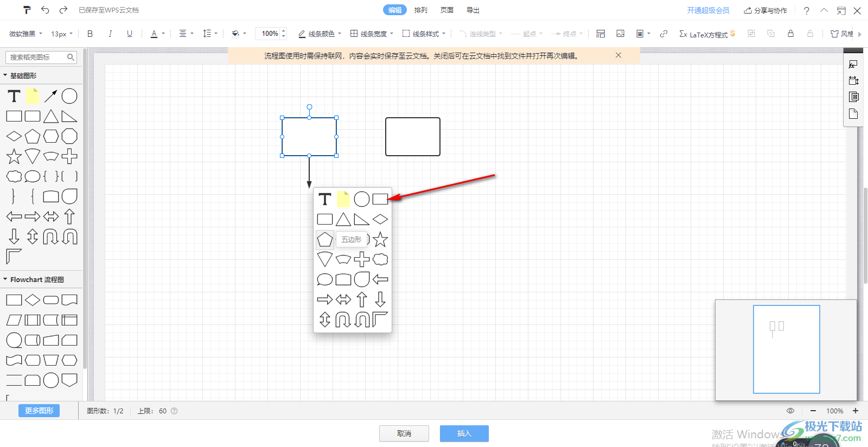Image resolution: width=868 pixels, height=447 pixels.
Task: Click the 上限 help question icon
Action: point(174,411)
